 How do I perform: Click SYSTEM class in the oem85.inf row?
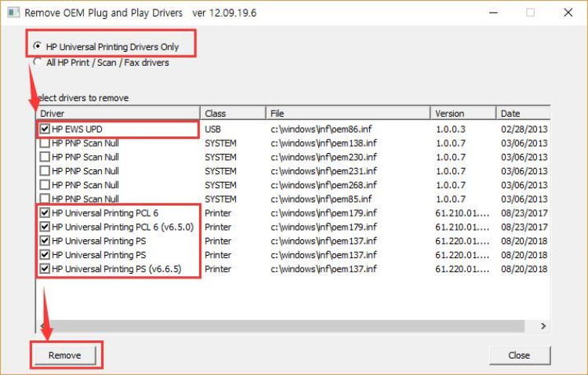[x=220, y=198]
